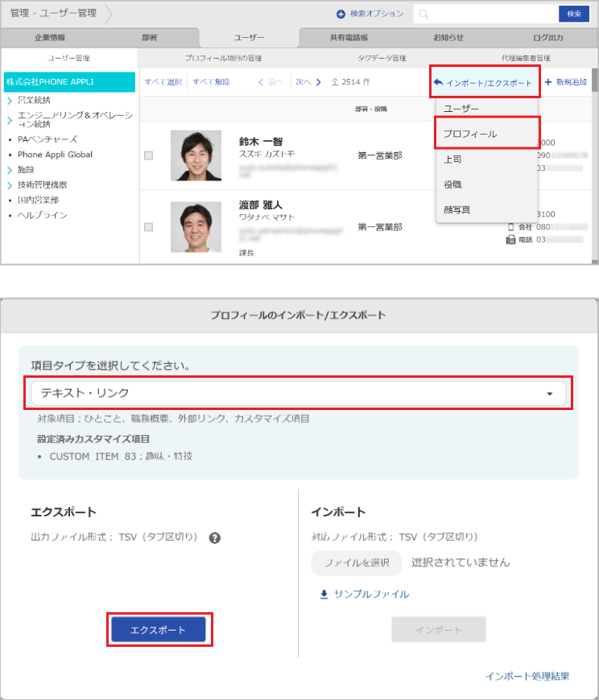The height and width of the screenshot is (700, 599).
Task: Select the 代理編集者管理 sub-tab
Action: [526, 58]
